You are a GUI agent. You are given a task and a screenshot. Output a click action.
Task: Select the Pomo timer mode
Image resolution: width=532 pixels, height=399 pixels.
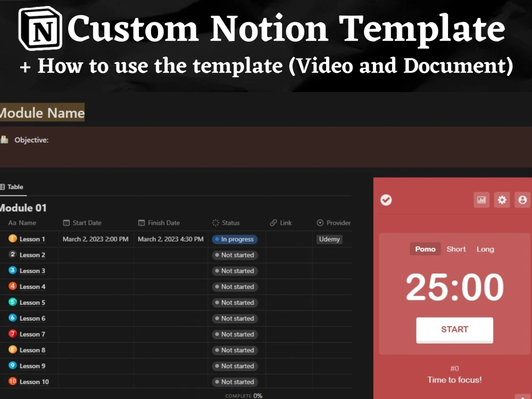425,249
